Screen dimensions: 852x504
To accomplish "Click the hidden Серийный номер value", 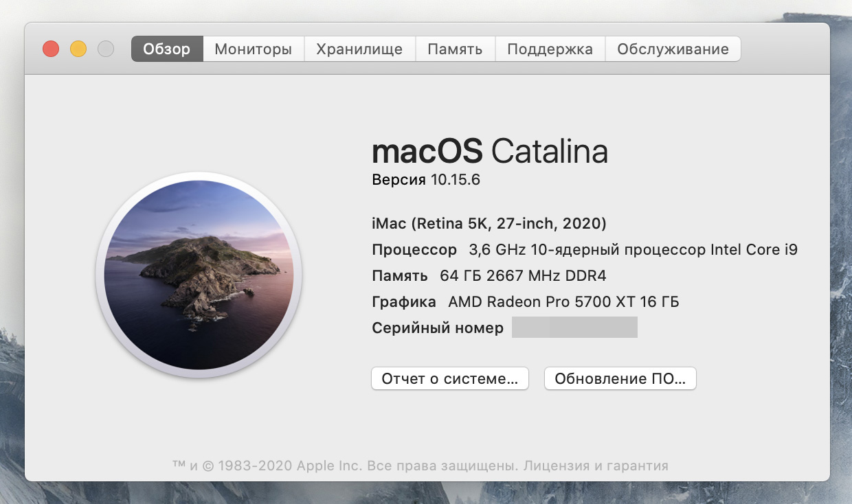I will (x=574, y=328).
